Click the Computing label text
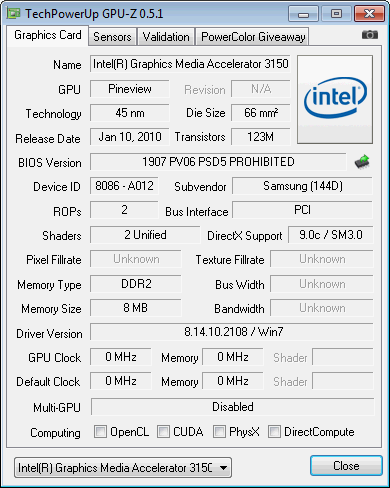The image size is (390, 488). point(55,433)
